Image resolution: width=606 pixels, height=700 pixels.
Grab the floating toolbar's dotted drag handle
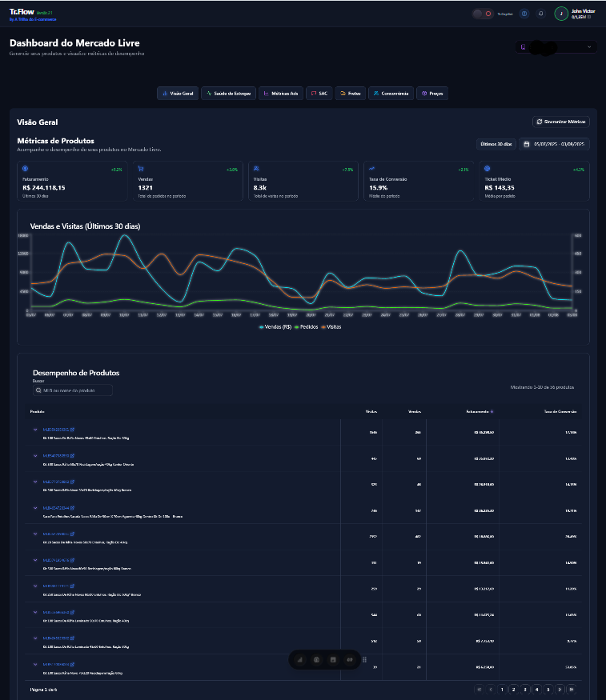pyautogui.click(x=364, y=660)
